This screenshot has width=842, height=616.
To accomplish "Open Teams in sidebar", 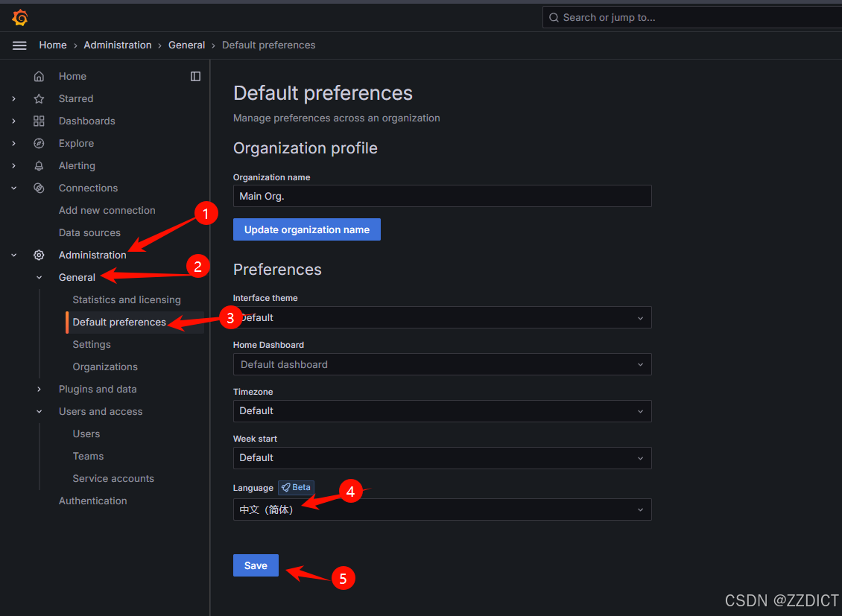I will [88, 456].
